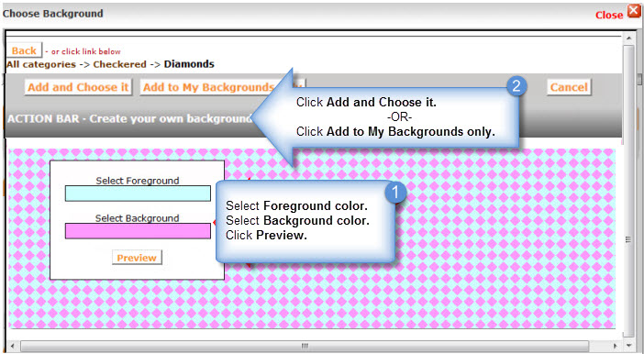The image size is (644, 354).
Task: Open the All categories breadcrumb link
Action: click(41, 64)
